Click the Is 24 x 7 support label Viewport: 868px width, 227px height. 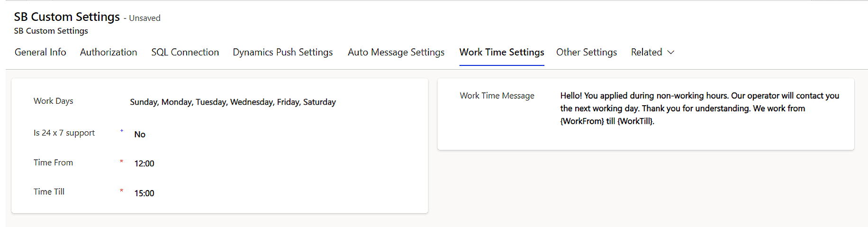point(64,133)
